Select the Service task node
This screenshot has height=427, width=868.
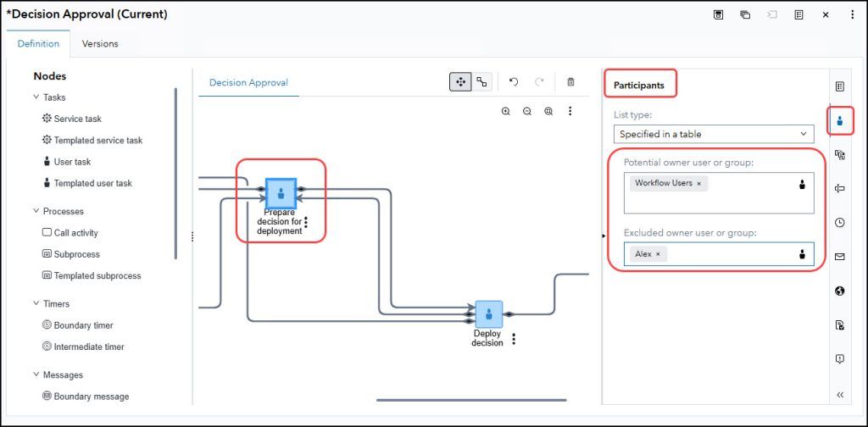click(x=72, y=119)
